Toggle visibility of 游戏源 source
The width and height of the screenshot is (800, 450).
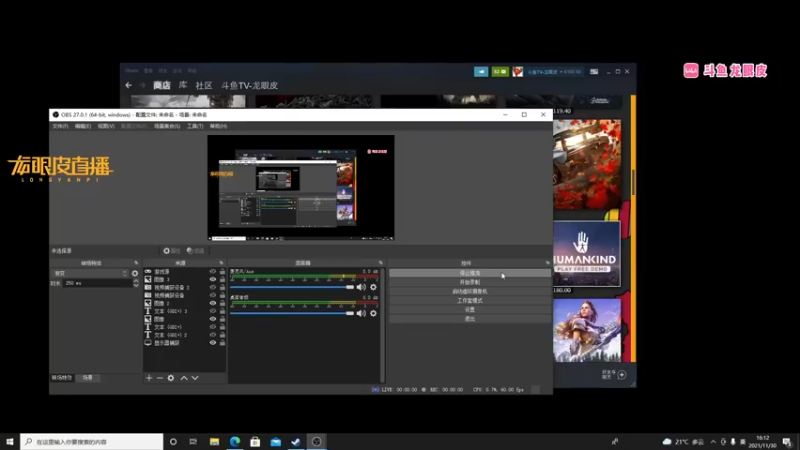pos(213,272)
